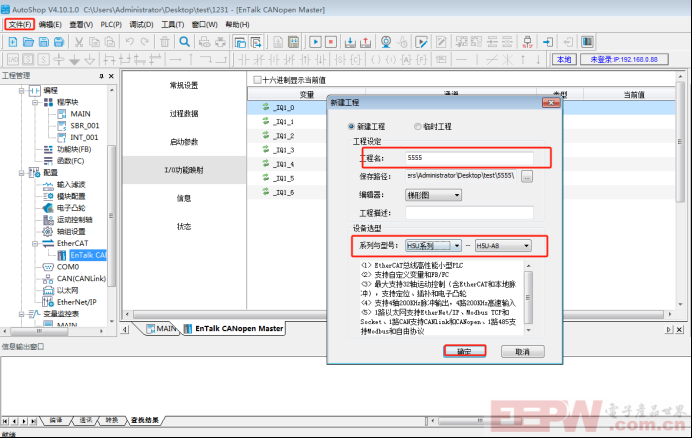Click the Copy toolbar icon
This screenshot has height=438, width=692.
click(x=94, y=42)
